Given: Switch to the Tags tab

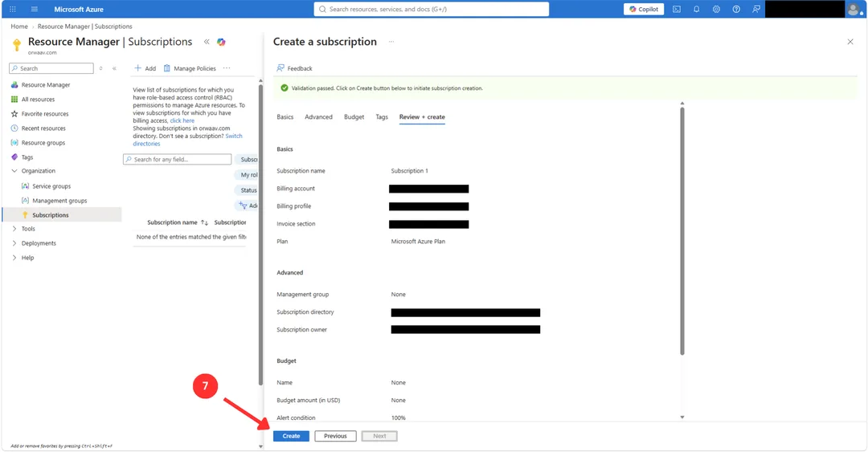Looking at the screenshot, I should 382,116.
